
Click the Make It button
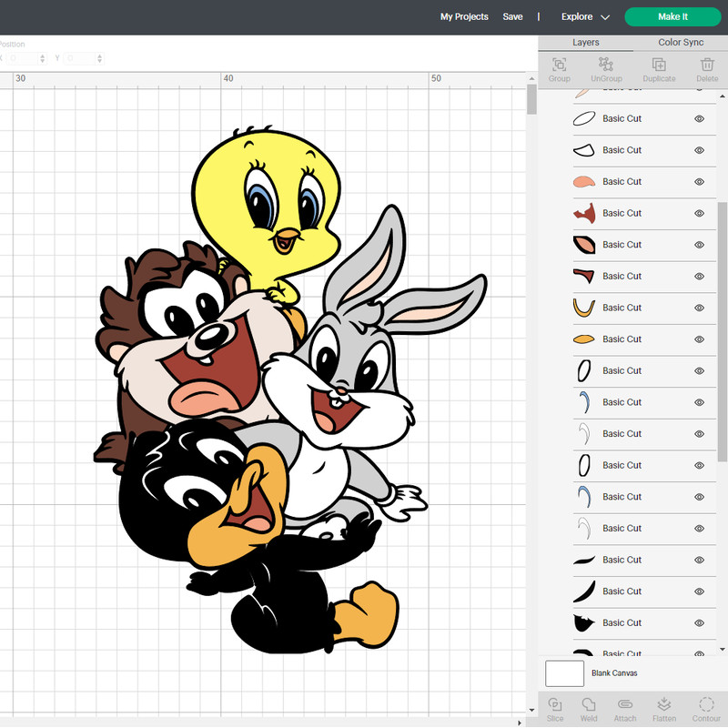pos(672,16)
